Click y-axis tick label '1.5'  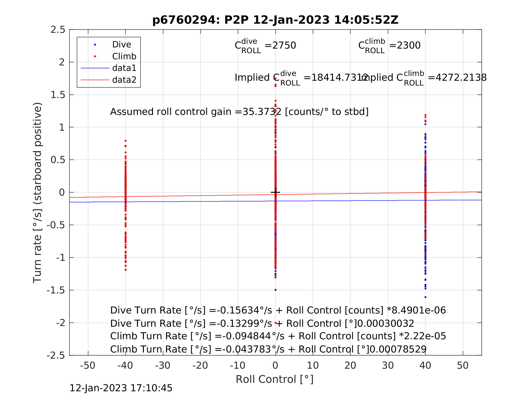(x=58, y=95)
